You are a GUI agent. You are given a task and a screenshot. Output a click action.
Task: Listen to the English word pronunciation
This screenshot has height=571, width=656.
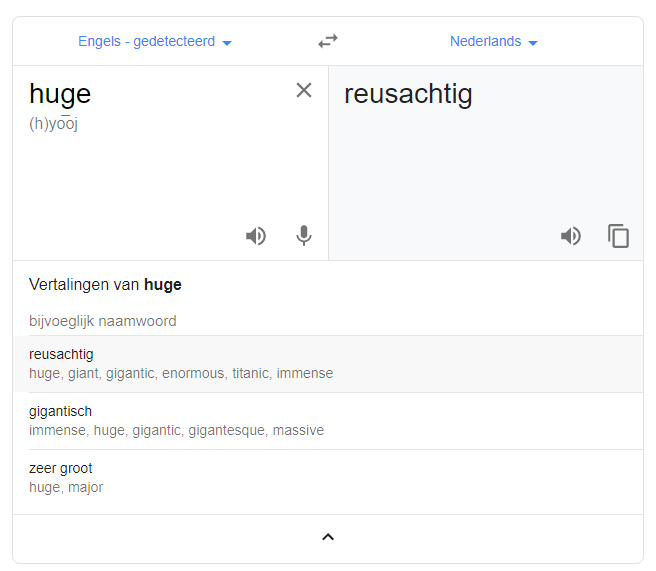[x=256, y=236]
